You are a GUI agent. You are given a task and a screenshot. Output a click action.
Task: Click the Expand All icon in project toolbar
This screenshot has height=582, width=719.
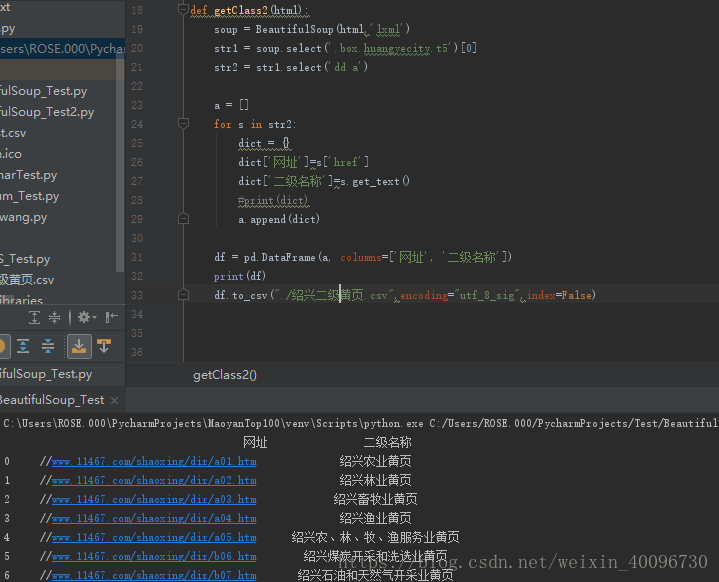tap(34, 317)
